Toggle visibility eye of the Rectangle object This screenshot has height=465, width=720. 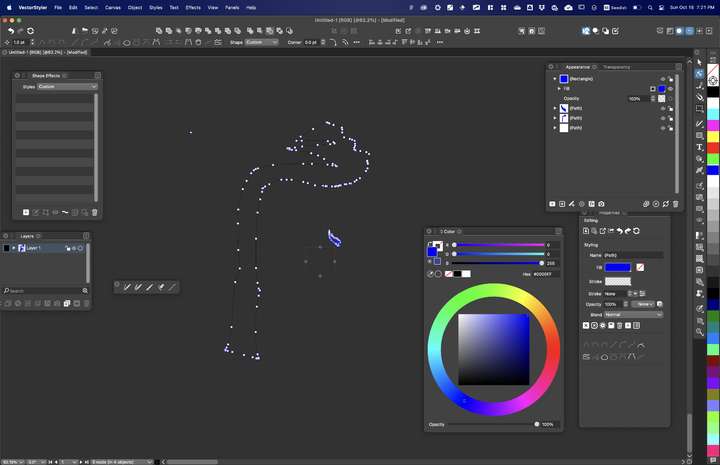click(663, 79)
